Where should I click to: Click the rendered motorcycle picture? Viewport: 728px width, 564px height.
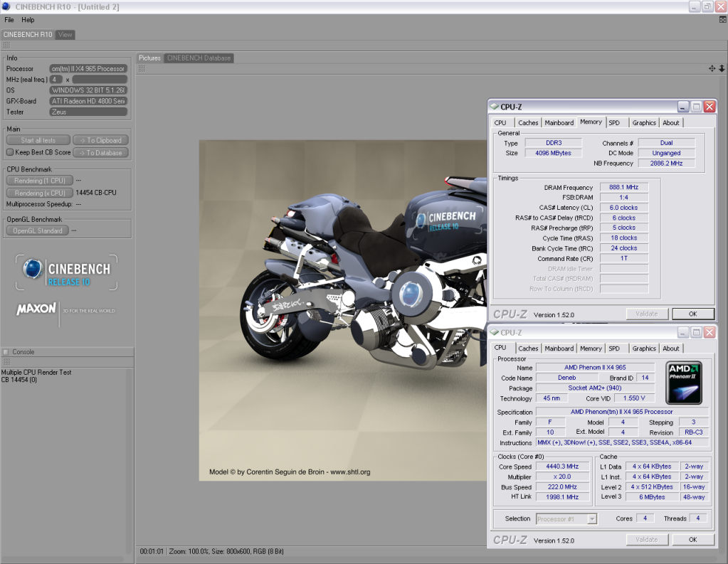pos(342,310)
